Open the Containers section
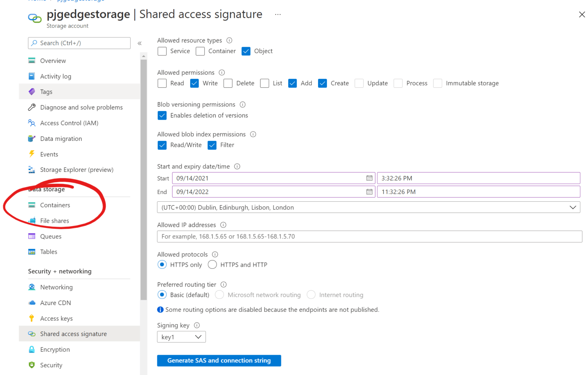The height and width of the screenshot is (375, 588). 55,205
